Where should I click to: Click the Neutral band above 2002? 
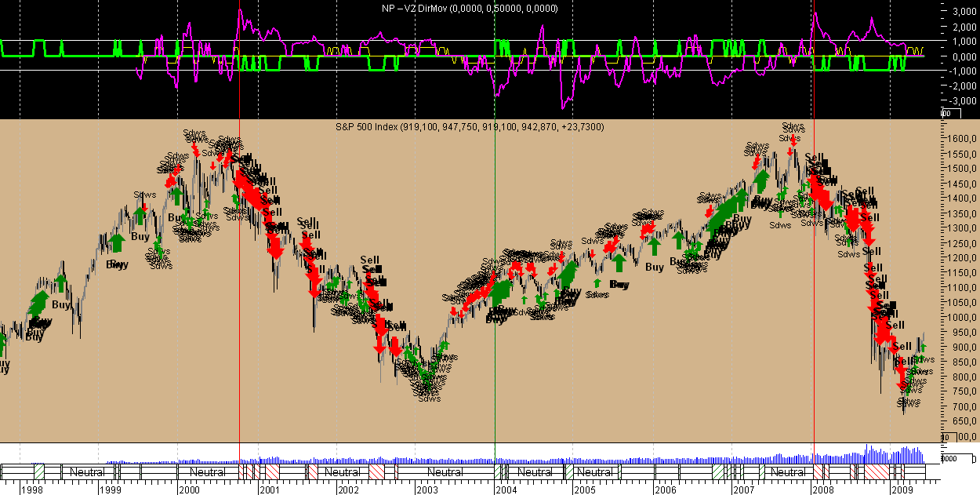tap(343, 472)
